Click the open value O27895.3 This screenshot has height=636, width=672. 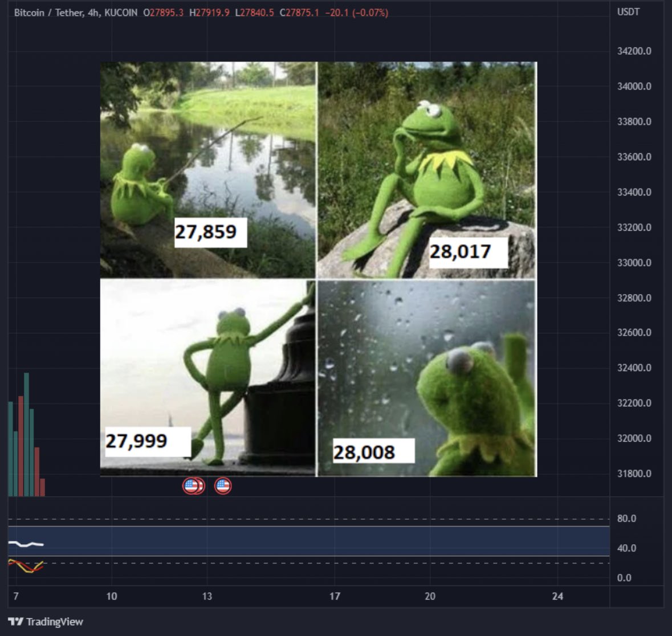(163, 13)
